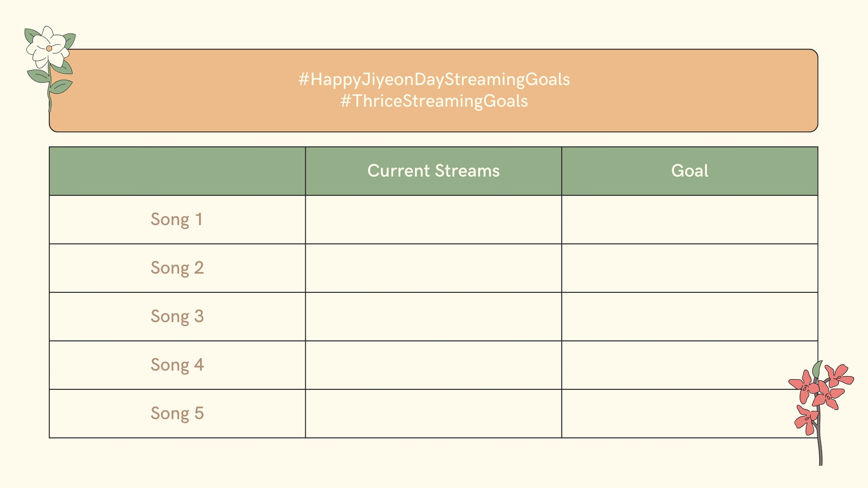Click the Song 3 Goal cell
The width and height of the screenshot is (868, 488).
click(x=690, y=317)
